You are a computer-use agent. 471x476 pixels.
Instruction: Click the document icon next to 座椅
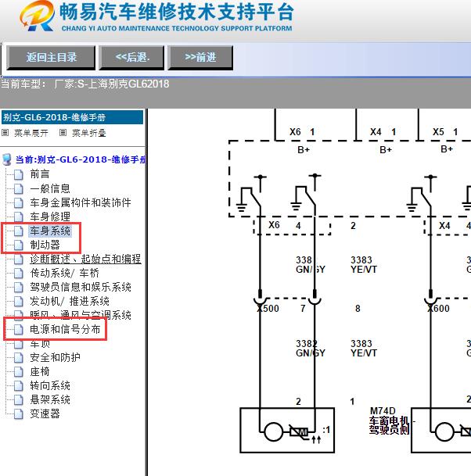(x=19, y=372)
